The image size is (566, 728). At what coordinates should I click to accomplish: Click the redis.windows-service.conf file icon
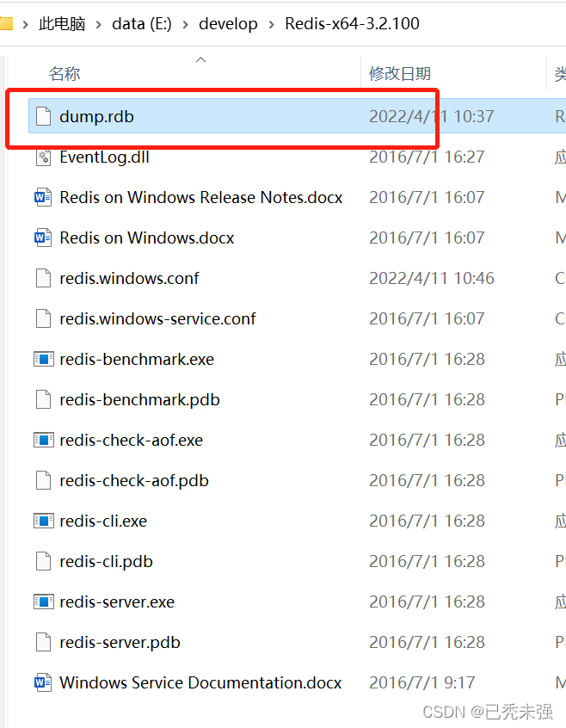[x=44, y=318]
